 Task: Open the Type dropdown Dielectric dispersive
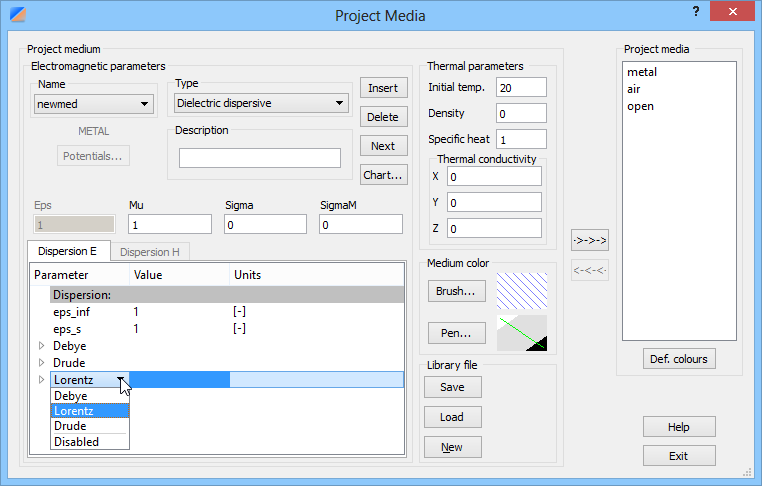pos(260,103)
